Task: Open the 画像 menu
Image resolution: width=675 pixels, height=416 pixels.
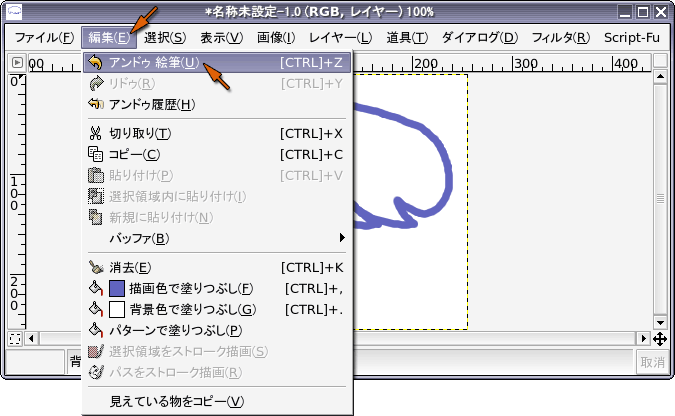Action: pos(276,37)
